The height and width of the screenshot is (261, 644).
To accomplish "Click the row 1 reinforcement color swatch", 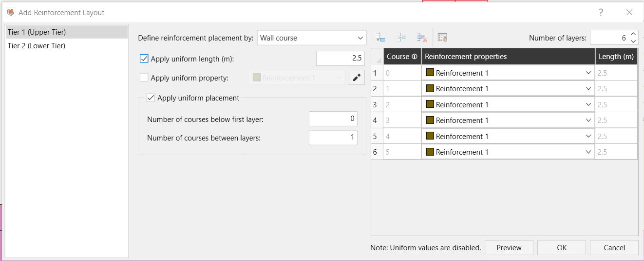I will pos(430,73).
